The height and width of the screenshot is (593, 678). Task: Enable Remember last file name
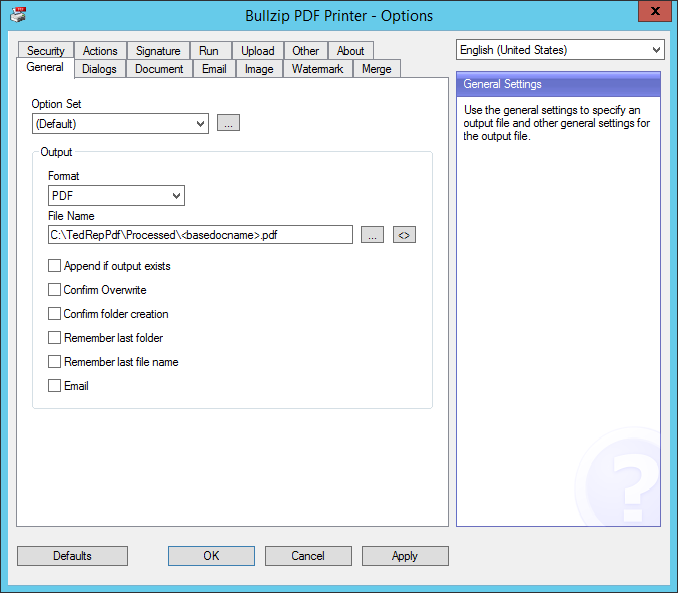(54, 362)
